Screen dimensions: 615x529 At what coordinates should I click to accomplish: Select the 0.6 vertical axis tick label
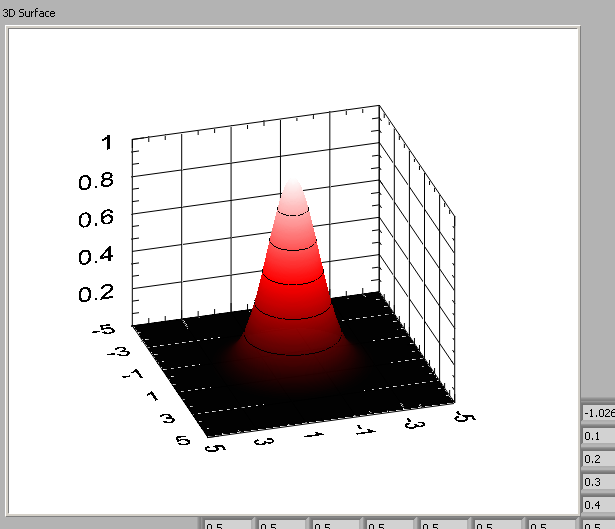point(97,217)
